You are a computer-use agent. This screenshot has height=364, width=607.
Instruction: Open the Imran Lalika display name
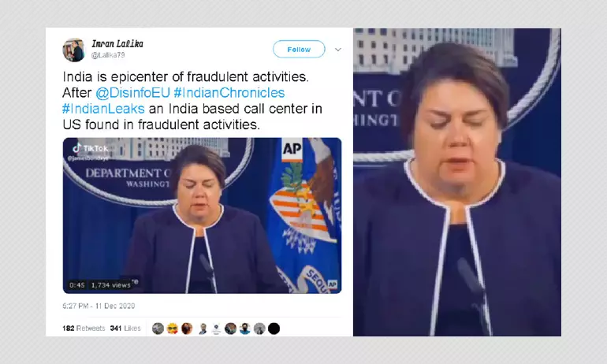(117, 43)
